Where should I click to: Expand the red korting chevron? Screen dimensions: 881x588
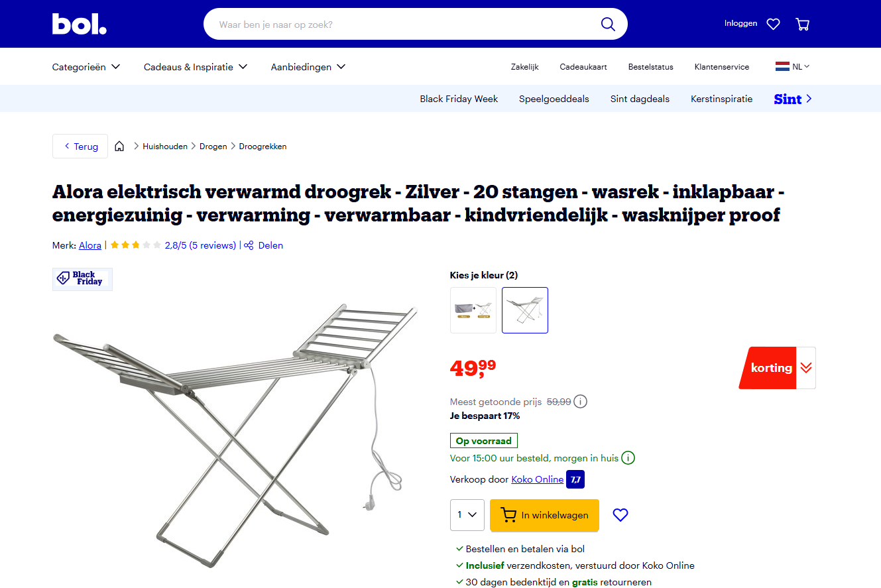tap(806, 368)
